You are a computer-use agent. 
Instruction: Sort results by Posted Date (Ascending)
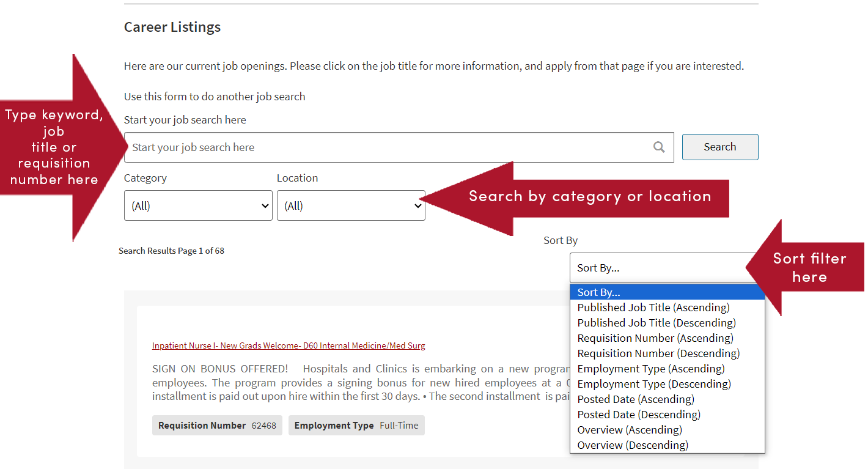coord(635,399)
